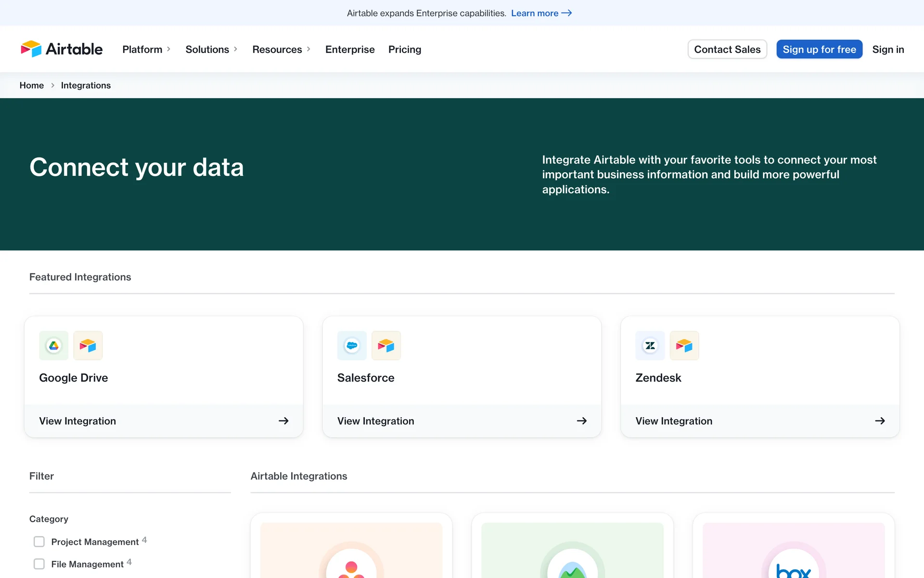Image resolution: width=924 pixels, height=578 pixels.
Task: Click arrow on Zendesk View Integration
Action: tap(880, 421)
